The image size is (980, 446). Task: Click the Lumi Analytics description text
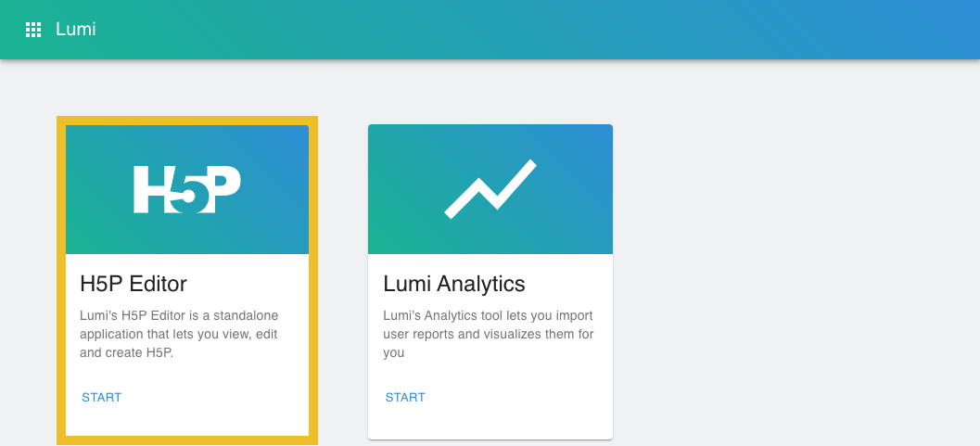(489, 334)
